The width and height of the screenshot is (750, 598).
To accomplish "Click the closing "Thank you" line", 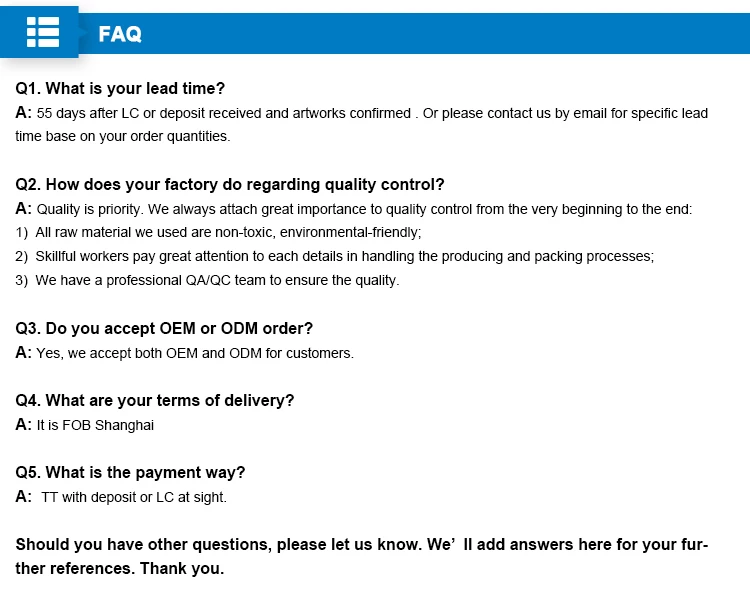I will [x=120, y=569].
